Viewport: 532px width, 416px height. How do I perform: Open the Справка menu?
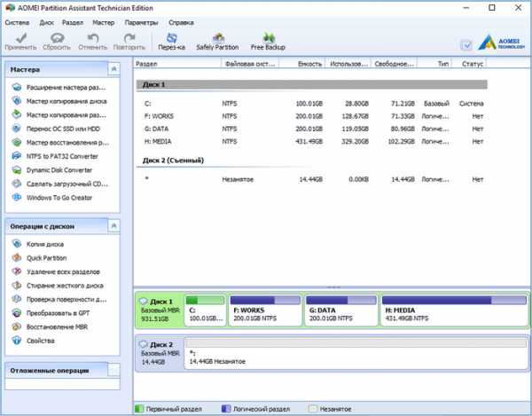(181, 23)
